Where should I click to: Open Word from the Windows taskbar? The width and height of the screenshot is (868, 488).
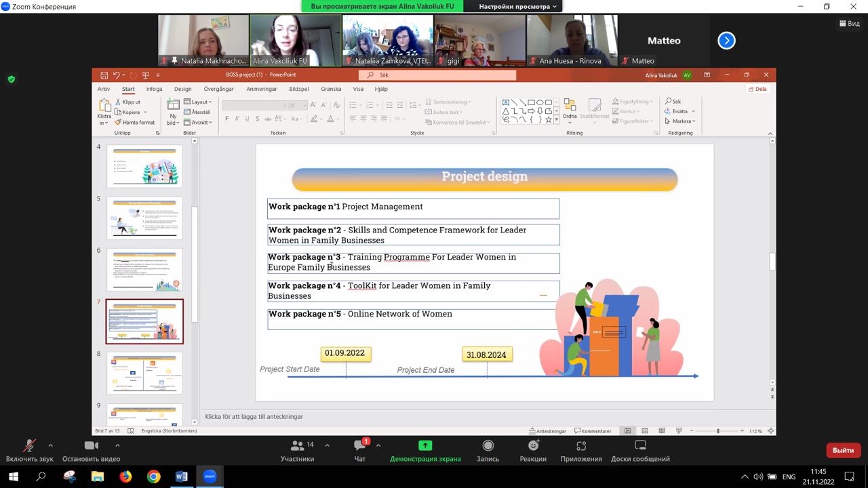pos(181,476)
